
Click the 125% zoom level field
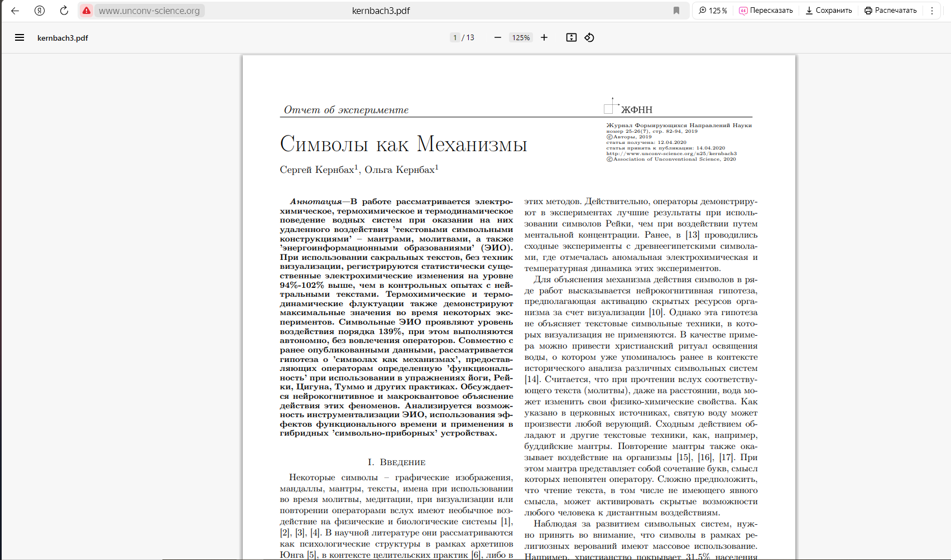coord(521,37)
